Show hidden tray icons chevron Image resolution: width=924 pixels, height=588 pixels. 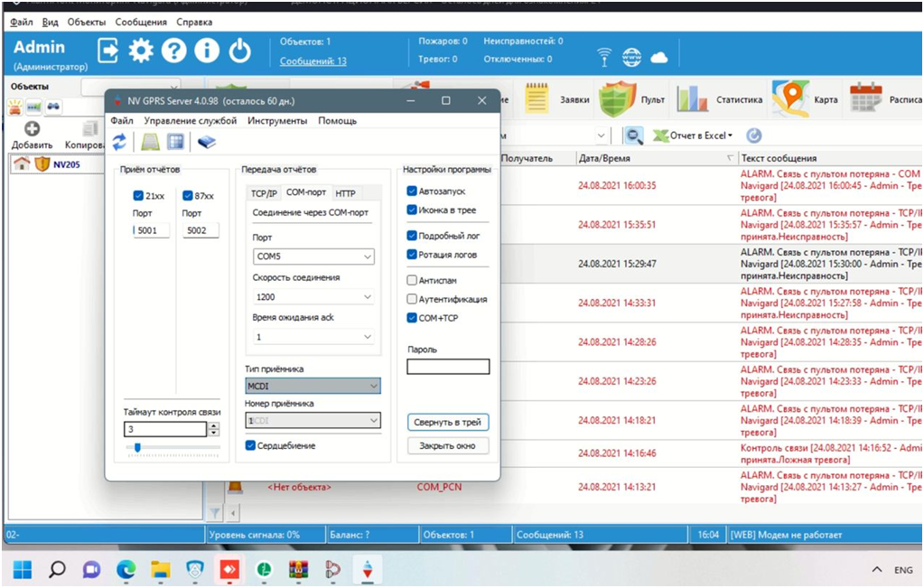pos(877,569)
